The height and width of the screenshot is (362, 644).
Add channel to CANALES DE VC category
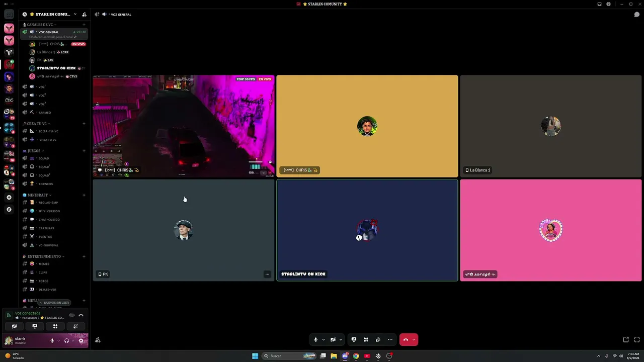pos(84,25)
